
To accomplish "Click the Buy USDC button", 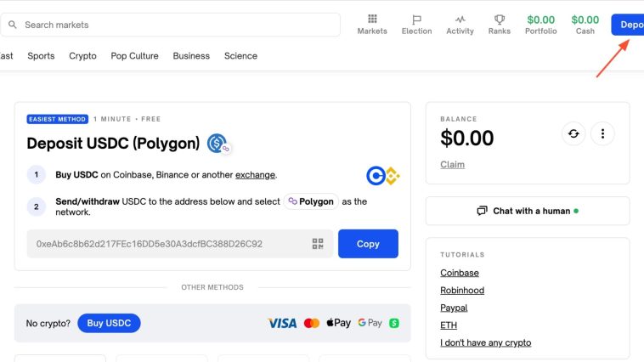I will pyautogui.click(x=109, y=323).
